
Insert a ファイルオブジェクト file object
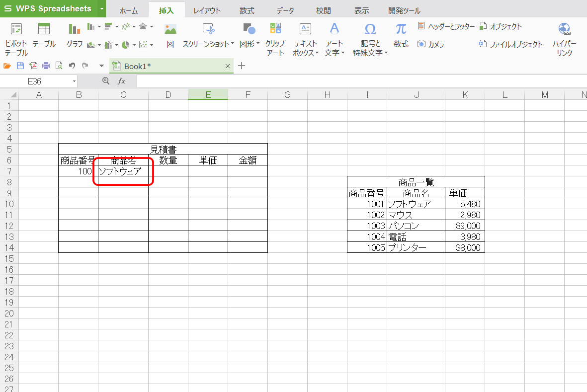[x=511, y=44]
